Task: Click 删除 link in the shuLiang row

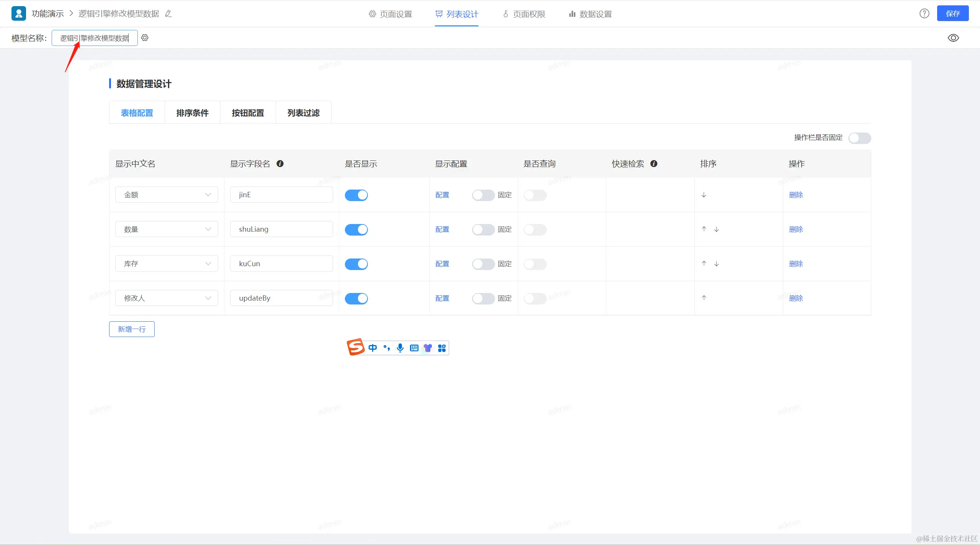Action: click(795, 229)
